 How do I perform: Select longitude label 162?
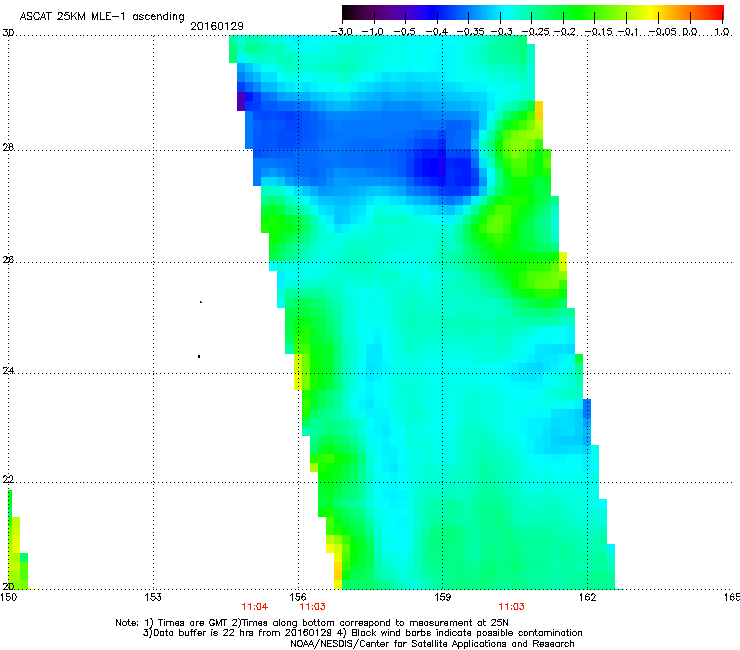(587, 597)
